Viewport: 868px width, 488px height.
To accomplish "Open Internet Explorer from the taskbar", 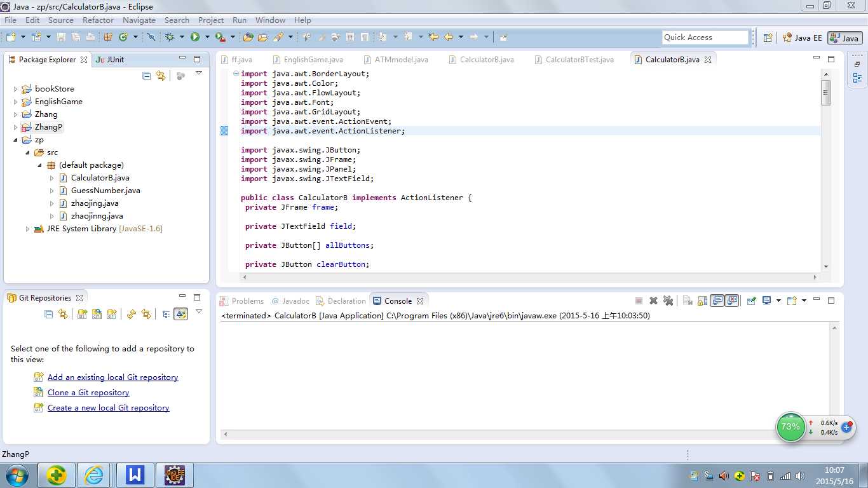I will [94, 475].
